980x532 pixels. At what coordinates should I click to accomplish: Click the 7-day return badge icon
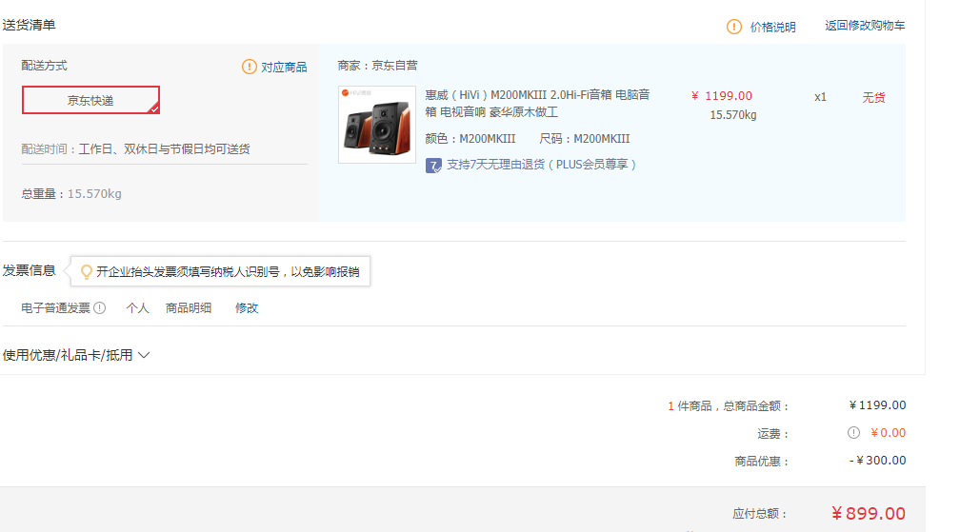point(433,166)
